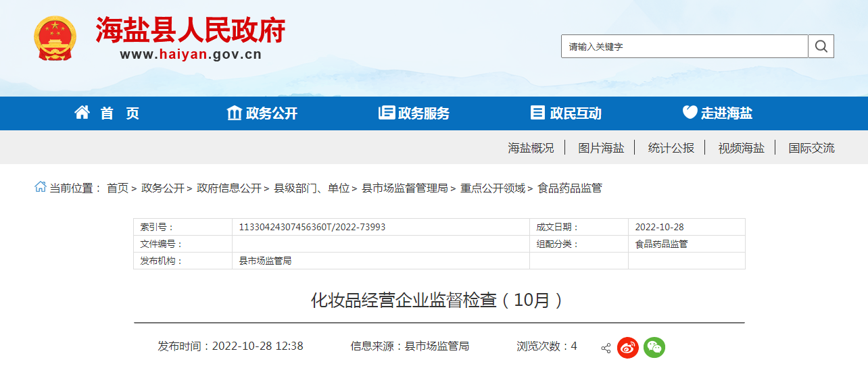
Task: Click the 海盐县人民政府 site title
Action: 190,30
